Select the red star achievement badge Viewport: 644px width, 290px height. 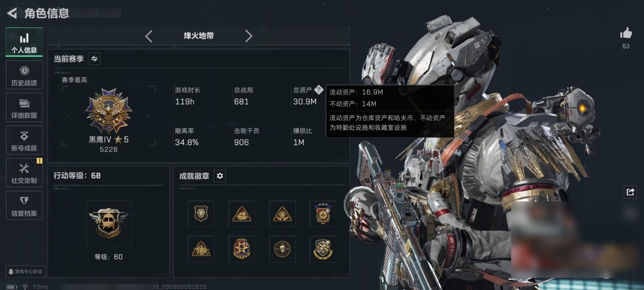pyautogui.click(x=242, y=249)
